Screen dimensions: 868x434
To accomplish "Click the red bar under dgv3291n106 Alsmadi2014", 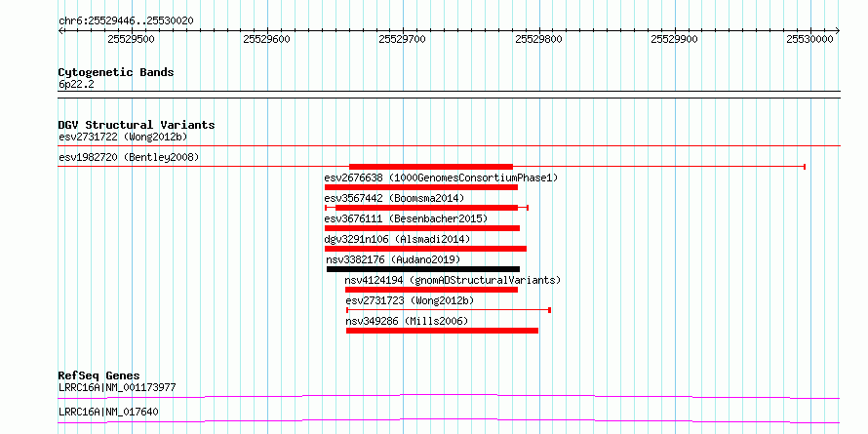I will 425,249.
